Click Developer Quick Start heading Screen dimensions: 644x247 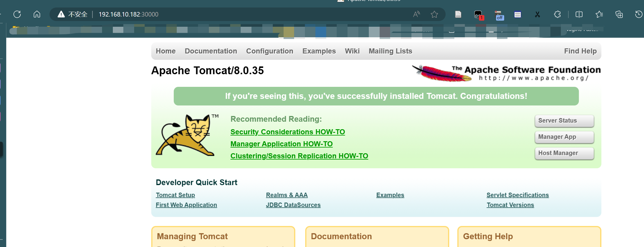coord(197,182)
